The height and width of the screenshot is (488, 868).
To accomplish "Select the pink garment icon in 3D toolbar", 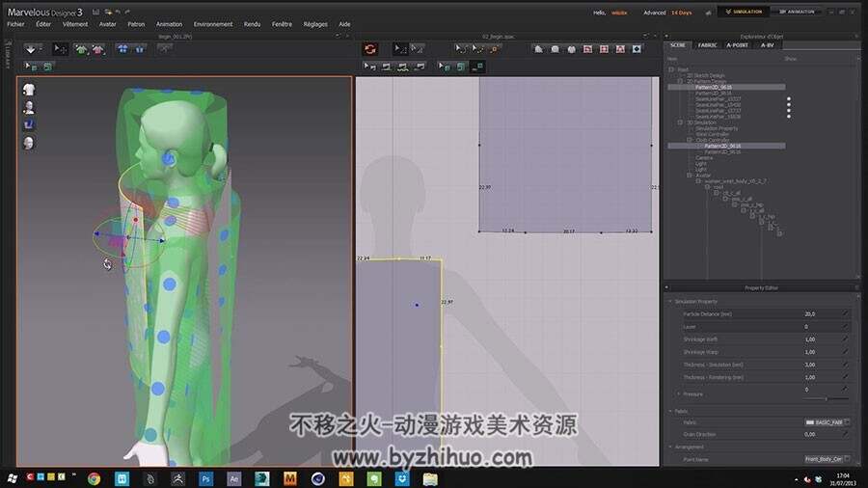I will pos(98,49).
